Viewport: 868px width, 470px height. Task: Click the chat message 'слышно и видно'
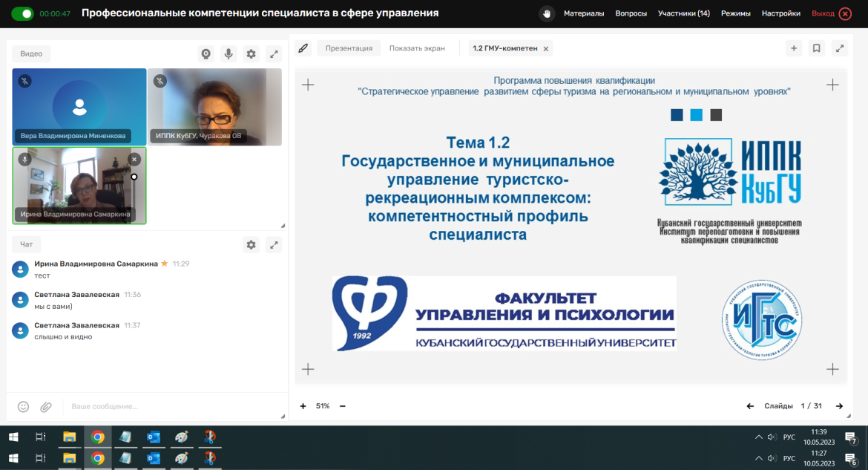63,336
